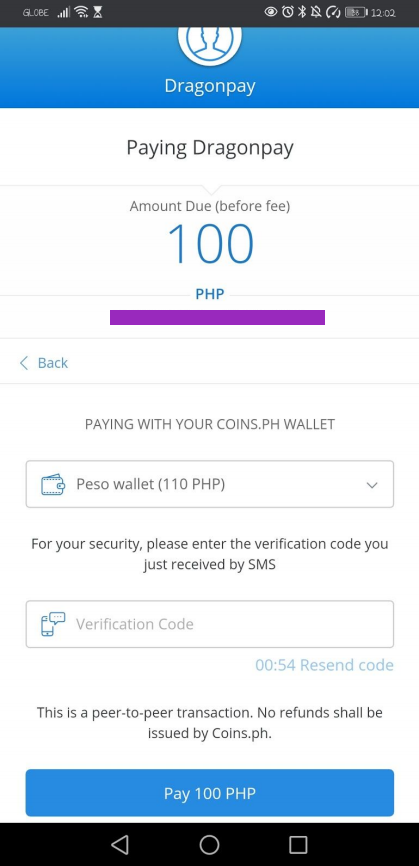The height and width of the screenshot is (866, 419).
Task: Focus the Verification Code input field
Action: coord(209,624)
